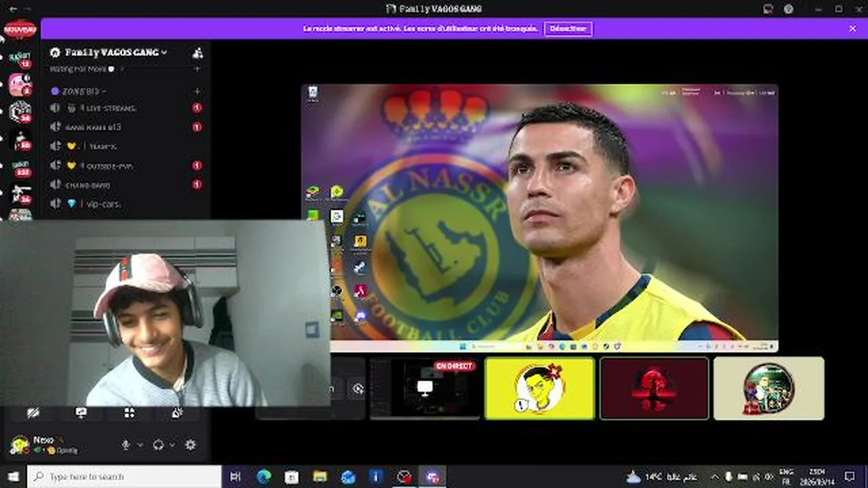
Task: Select the EN DIRECT stream thumbnail
Action: pyautogui.click(x=424, y=388)
